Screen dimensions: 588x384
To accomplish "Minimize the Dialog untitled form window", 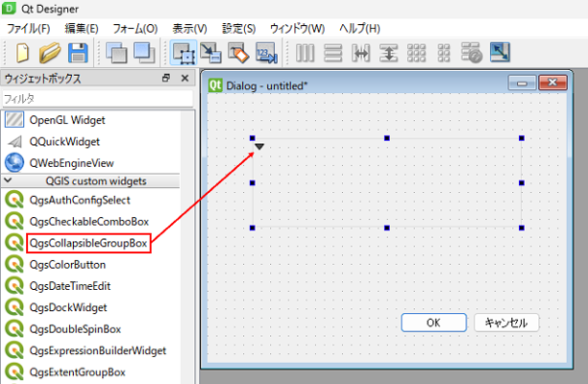I will pos(522,83).
